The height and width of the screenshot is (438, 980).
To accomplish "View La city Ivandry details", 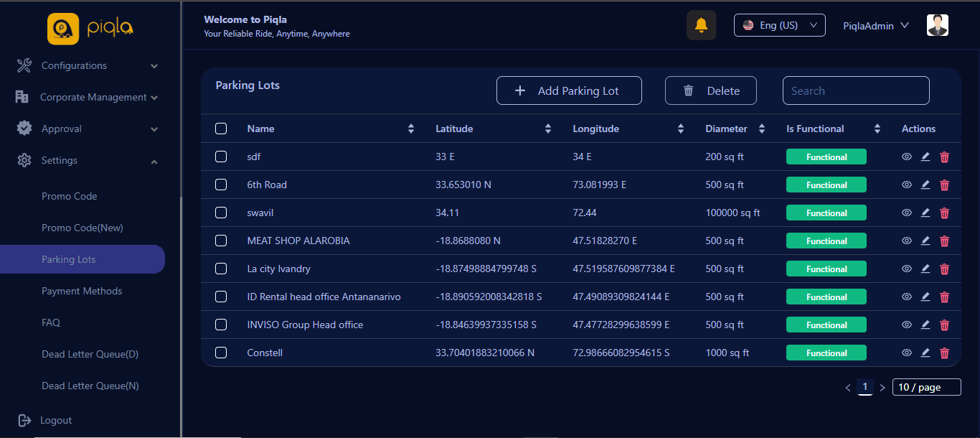I will pos(907,269).
